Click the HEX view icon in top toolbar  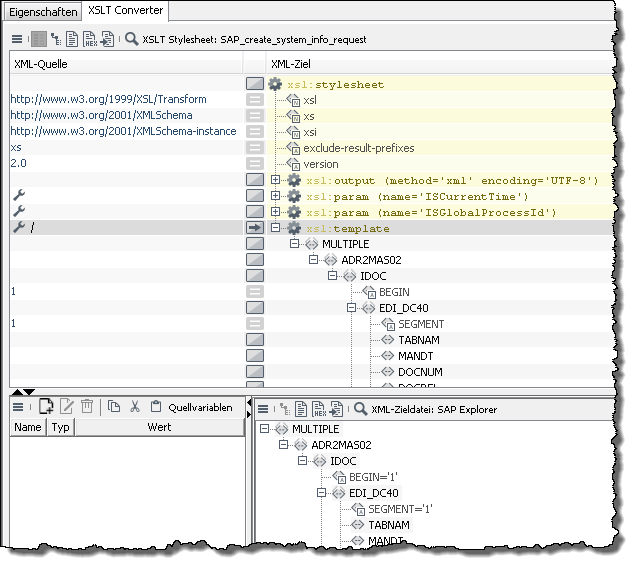point(90,40)
